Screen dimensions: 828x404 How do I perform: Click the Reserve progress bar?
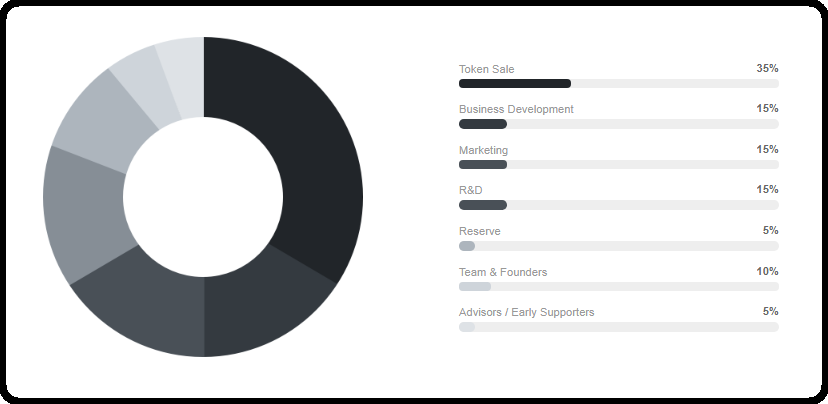pos(618,246)
